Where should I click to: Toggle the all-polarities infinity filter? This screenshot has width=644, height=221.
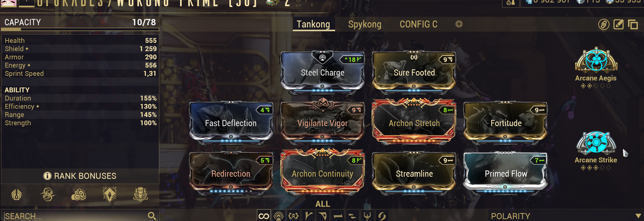tap(264, 216)
